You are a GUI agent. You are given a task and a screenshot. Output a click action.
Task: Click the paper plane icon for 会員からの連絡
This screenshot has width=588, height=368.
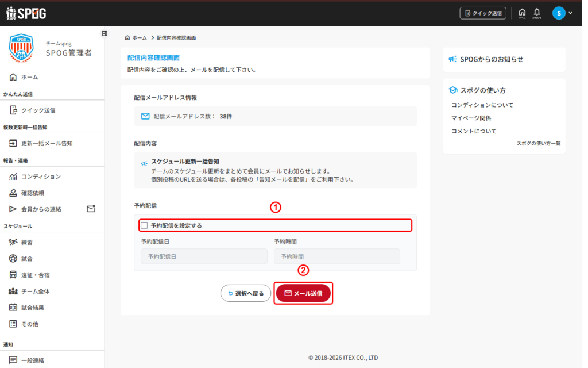point(13,209)
